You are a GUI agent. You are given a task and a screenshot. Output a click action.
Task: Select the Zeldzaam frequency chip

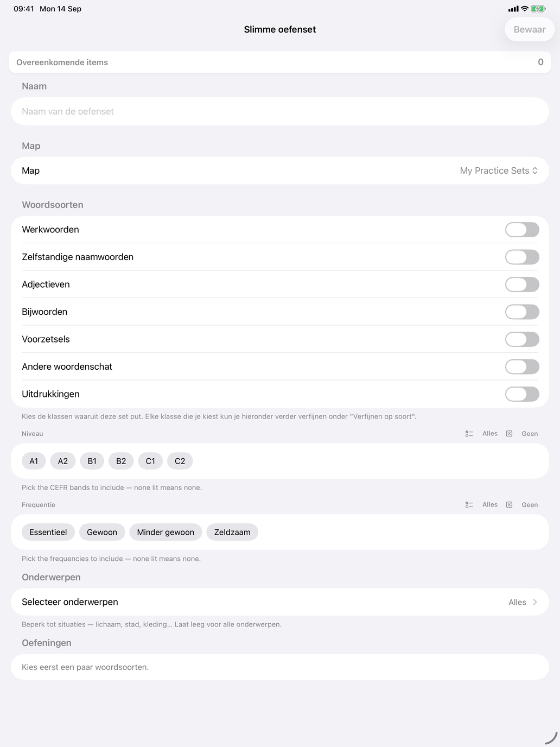click(x=232, y=532)
